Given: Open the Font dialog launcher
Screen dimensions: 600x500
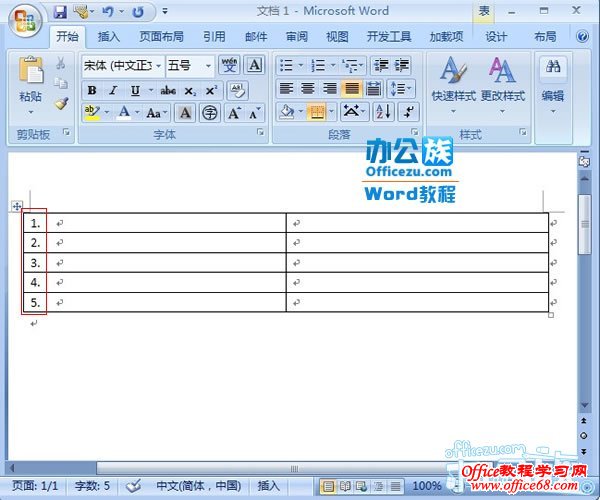Looking at the screenshot, I should 261,132.
